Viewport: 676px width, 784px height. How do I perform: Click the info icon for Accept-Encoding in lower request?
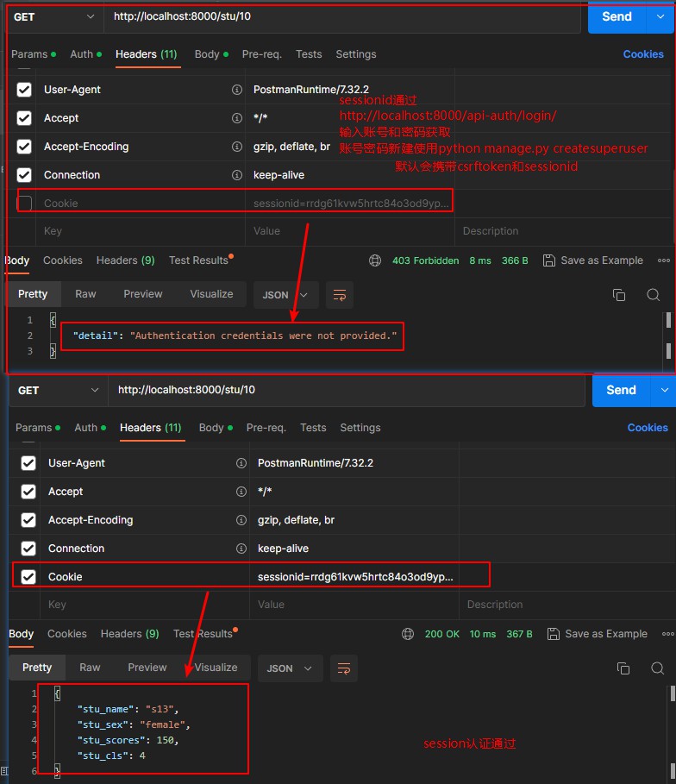pyautogui.click(x=241, y=520)
